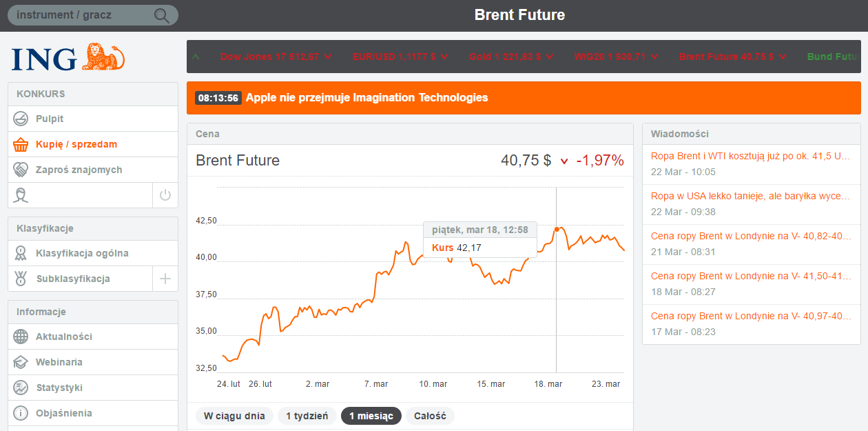Click the Aktualności globe icon
Image resolution: width=868 pixels, height=431 pixels.
coord(21,337)
